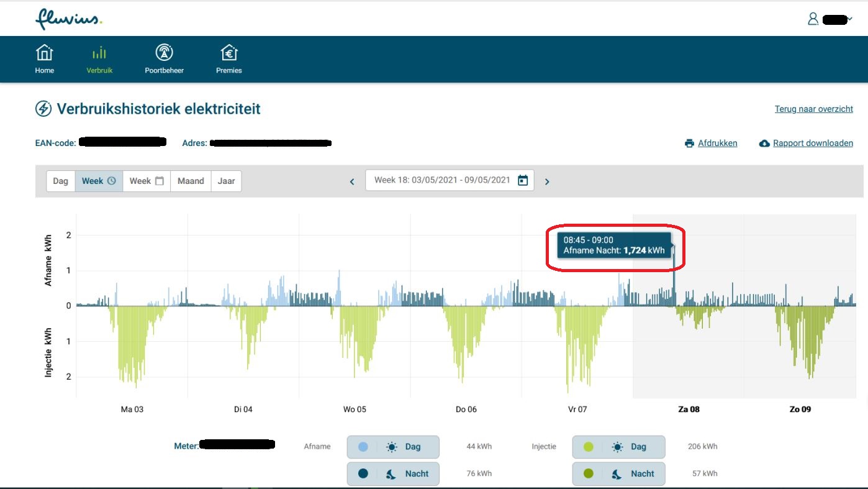Image resolution: width=868 pixels, height=489 pixels.
Task: Click the user account profile icon
Action: click(813, 19)
